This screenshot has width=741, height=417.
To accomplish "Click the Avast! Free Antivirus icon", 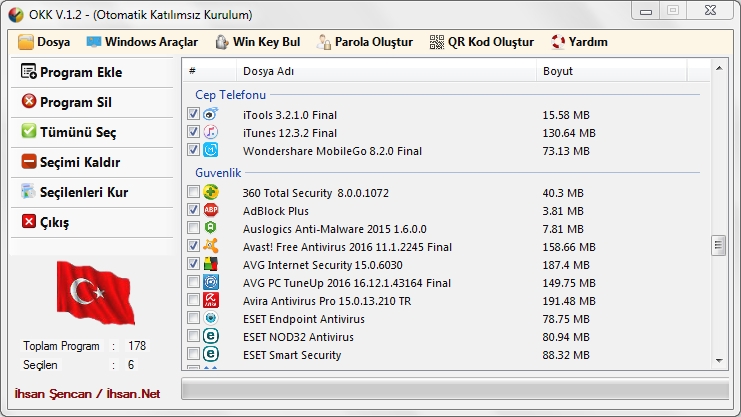I will pos(211,246).
